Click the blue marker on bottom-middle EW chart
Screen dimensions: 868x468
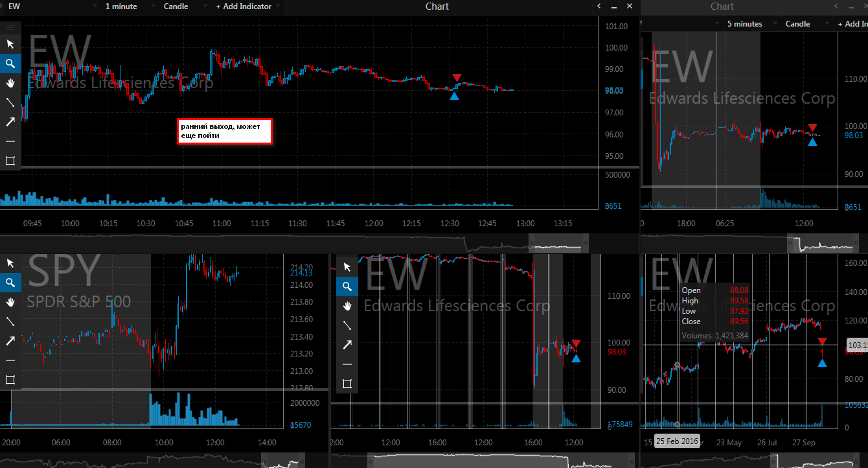pos(577,358)
